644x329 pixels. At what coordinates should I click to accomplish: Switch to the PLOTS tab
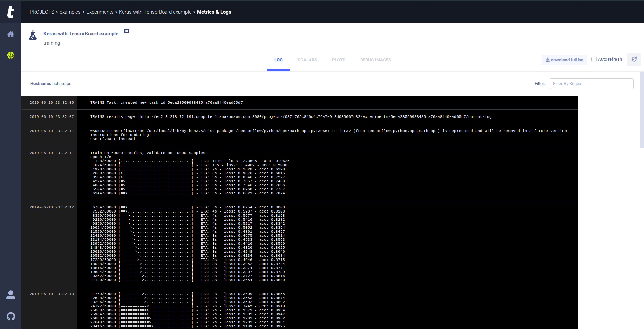(338, 60)
